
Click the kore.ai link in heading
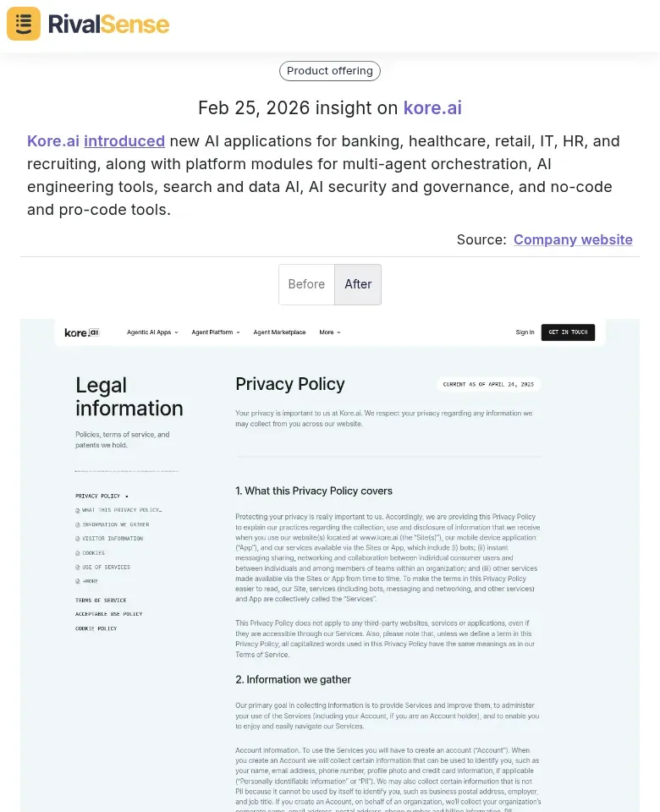[x=432, y=108]
